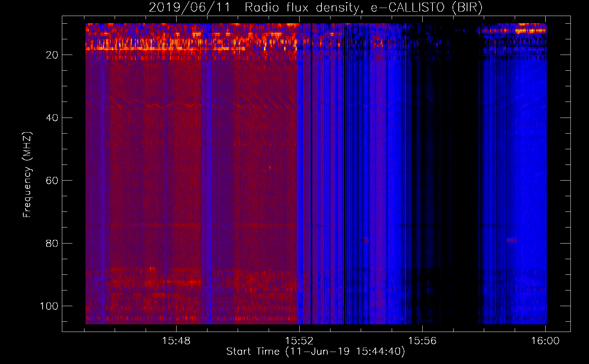Click the plot title '2019/06/11 Radio flux density, e-CALLISTO (BIR)'
The width and height of the screenshot is (589, 364).
coord(316,7)
